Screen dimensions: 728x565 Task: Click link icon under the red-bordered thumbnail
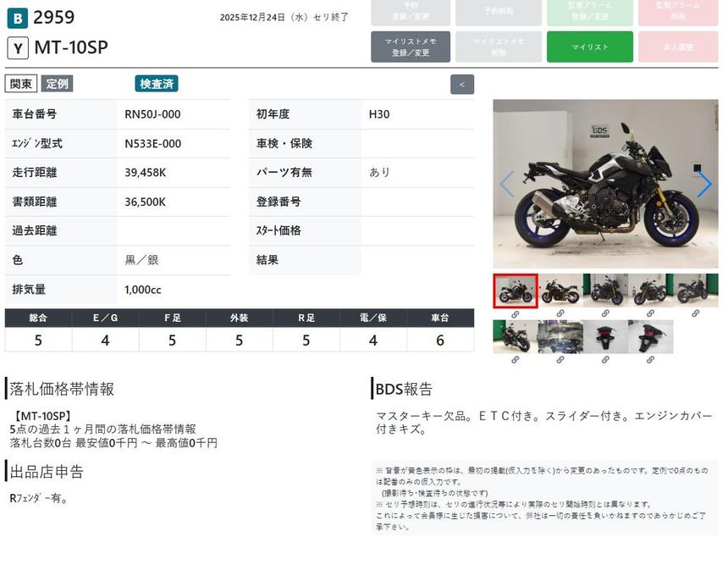pyautogui.click(x=515, y=314)
